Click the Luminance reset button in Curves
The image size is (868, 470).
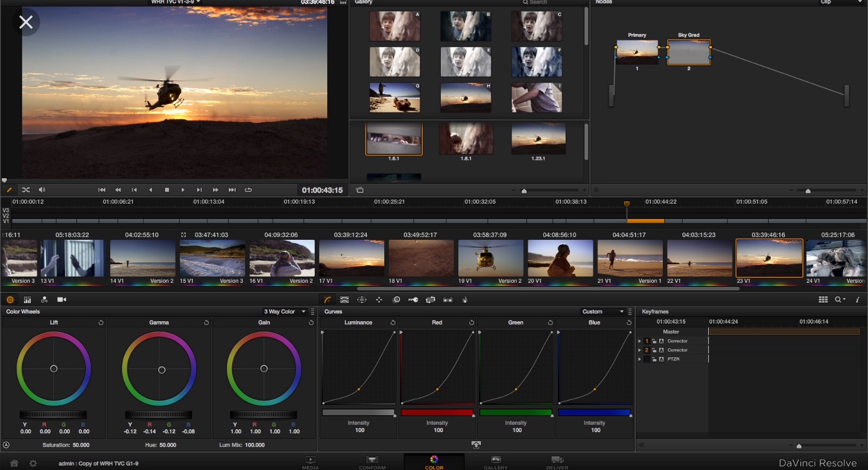(394, 322)
